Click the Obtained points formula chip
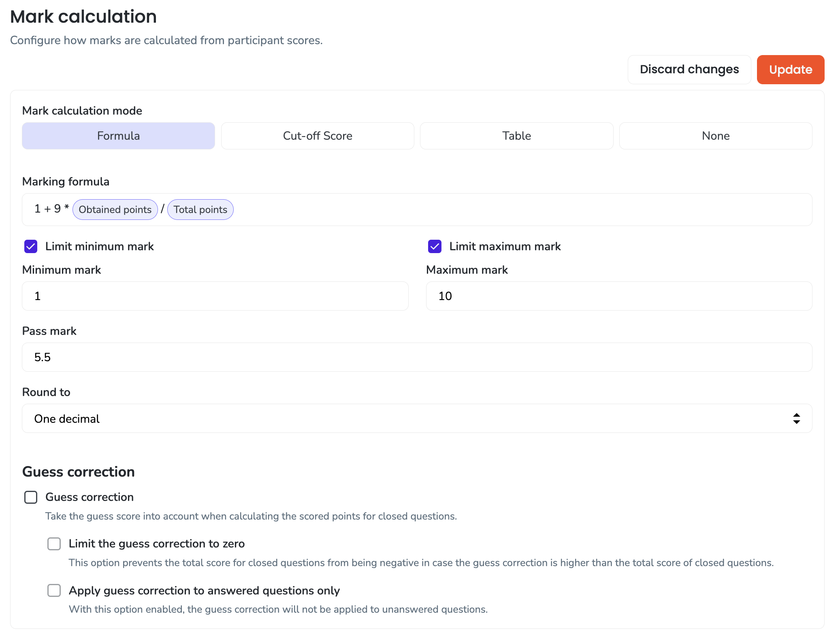840x639 pixels. tap(115, 210)
